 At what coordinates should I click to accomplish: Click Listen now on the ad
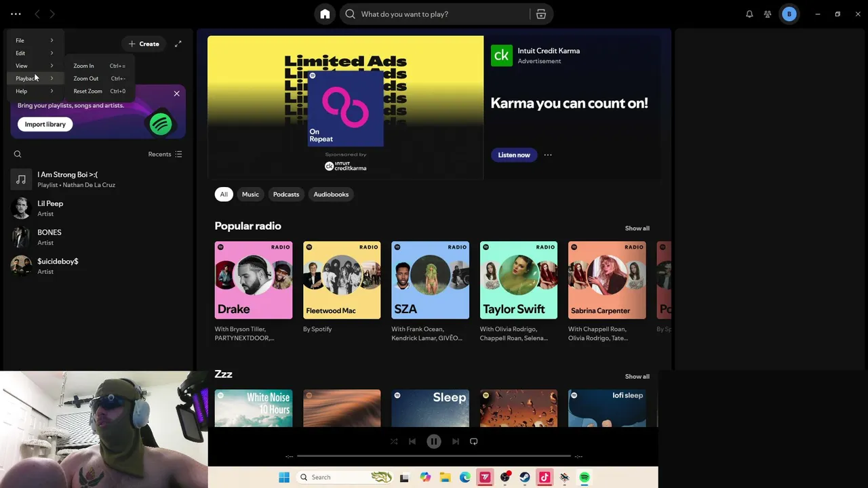coord(514,155)
